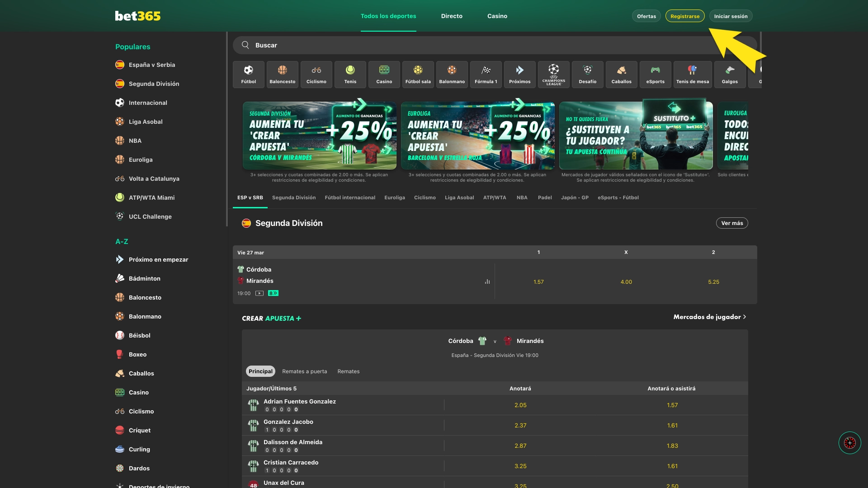This screenshot has width=868, height=488.
Task: Open NBA in the Populares sidebar
Action: tap(135, 141)
